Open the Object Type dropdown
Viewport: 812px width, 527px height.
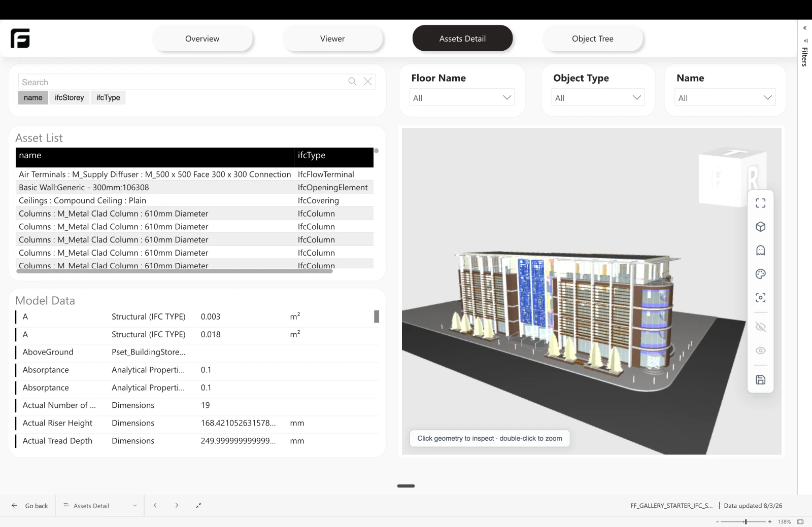598,98
